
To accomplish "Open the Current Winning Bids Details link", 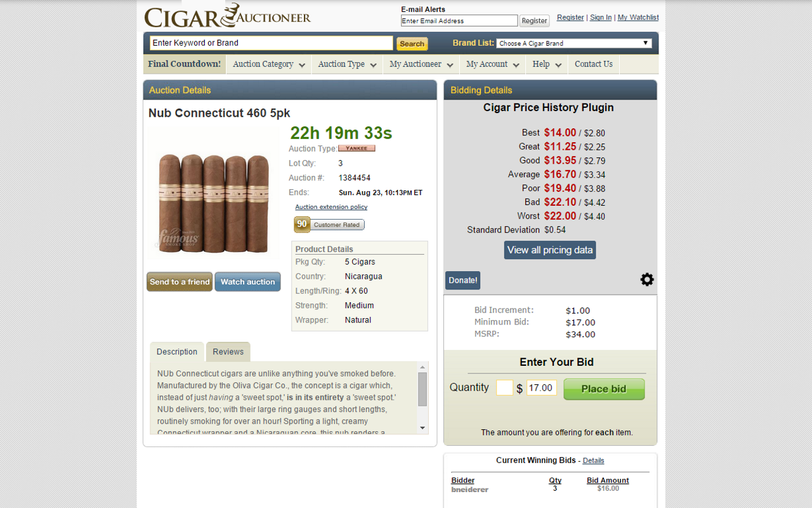I will pyautogui.click(x=593, y=461).
